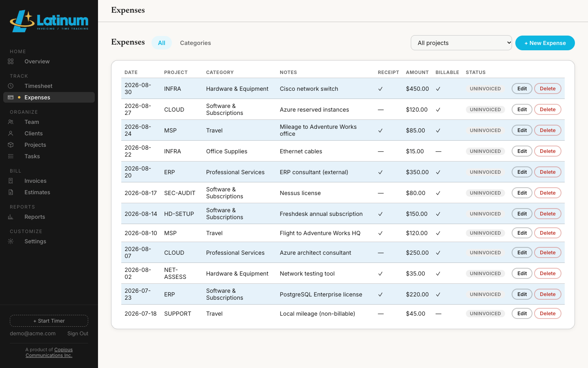Viewport: 588px width, 368px height.
Task: Open the Projects page from sidebar
Action: point(49,145)
